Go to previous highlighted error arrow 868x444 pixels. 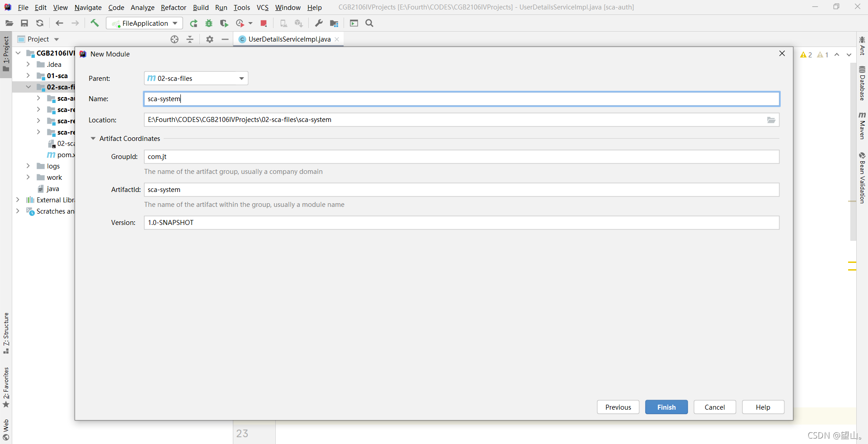[837, 55]
